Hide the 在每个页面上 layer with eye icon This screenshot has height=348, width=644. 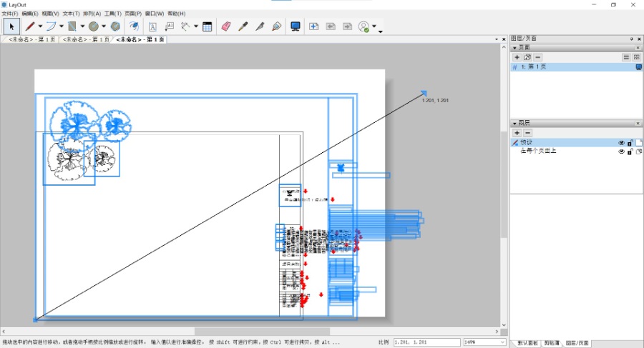pos(621,151)
